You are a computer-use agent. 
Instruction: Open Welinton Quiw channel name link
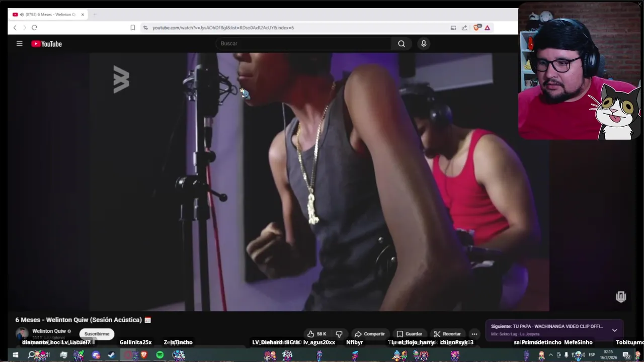pyautogui.click(x=49, y=331)
